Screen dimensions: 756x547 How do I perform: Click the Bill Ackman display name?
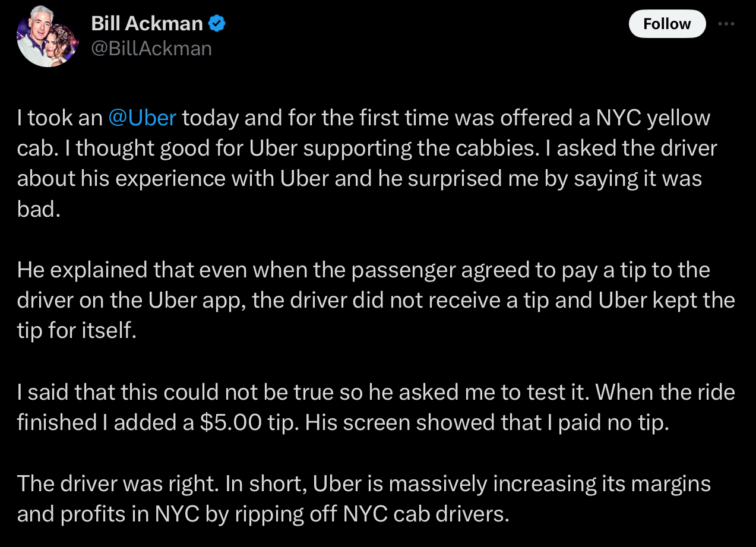click(147, 24)
